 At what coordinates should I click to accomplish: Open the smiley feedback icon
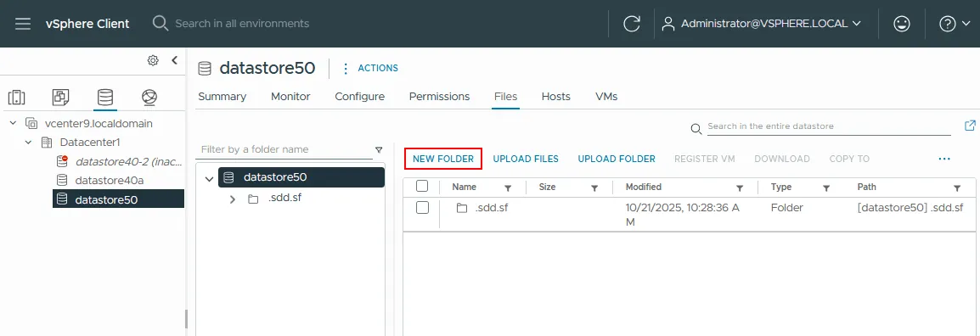(x=901, y=24)
